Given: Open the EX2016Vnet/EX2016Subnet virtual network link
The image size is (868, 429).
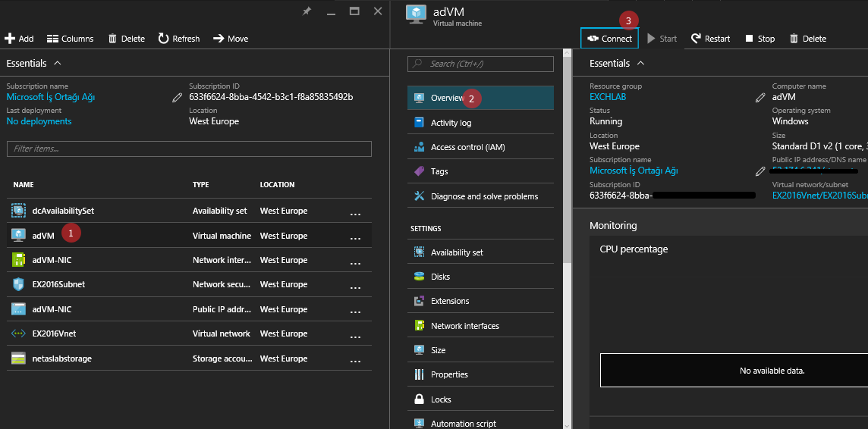Looking at the screenshot, I should point(820,195).
